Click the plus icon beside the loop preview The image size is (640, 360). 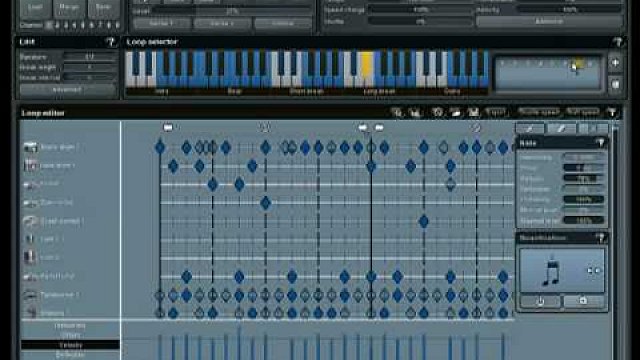pyautogui.click(x=615, y=63)
